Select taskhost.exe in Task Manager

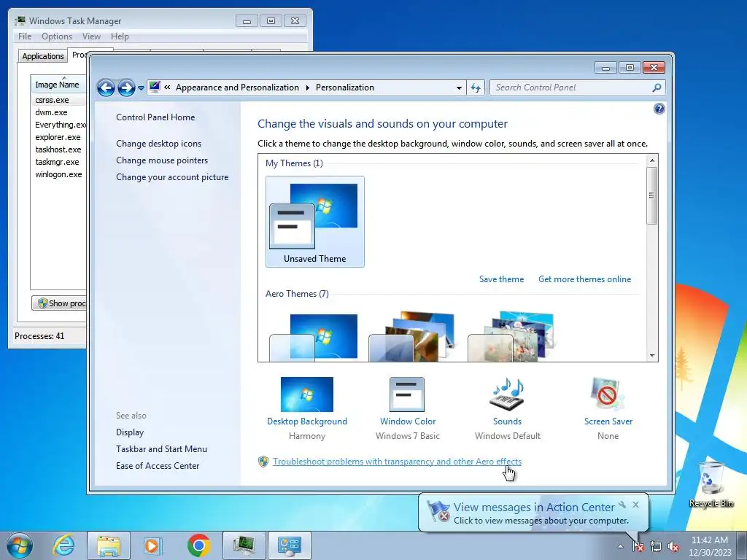pos(58,149)
